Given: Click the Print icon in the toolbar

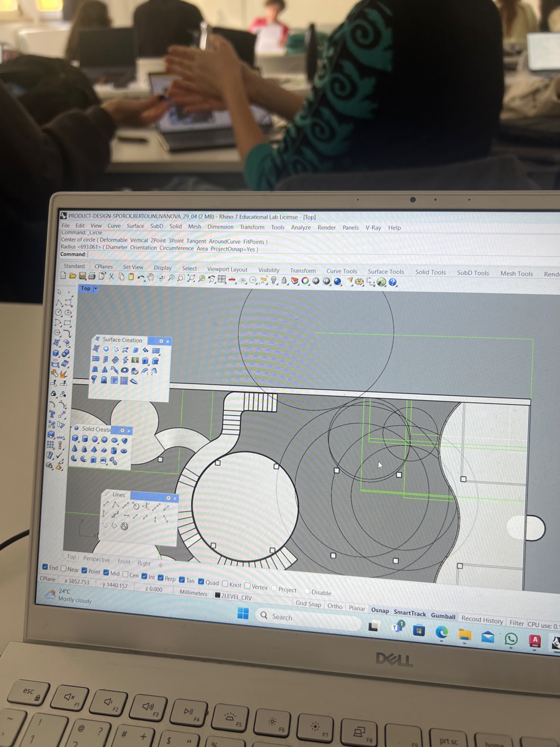Looking at the screenshot, I should click(x=91, y=276).
